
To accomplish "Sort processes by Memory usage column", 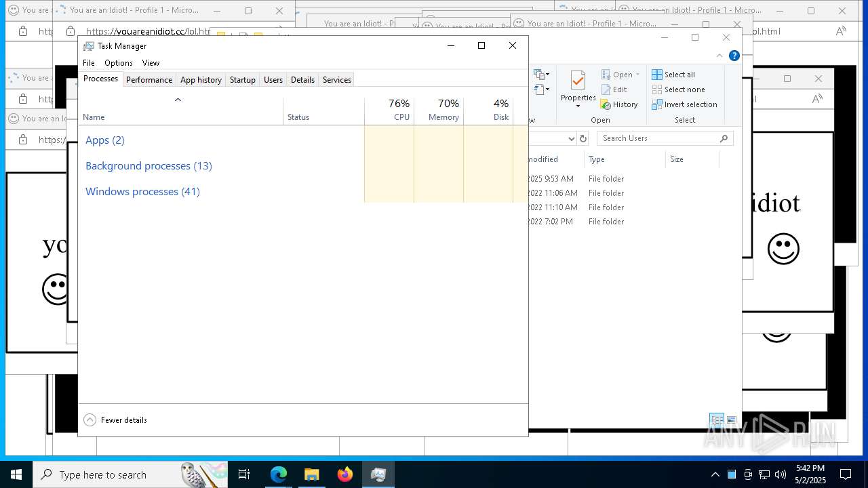I will (x=439, y=111).
